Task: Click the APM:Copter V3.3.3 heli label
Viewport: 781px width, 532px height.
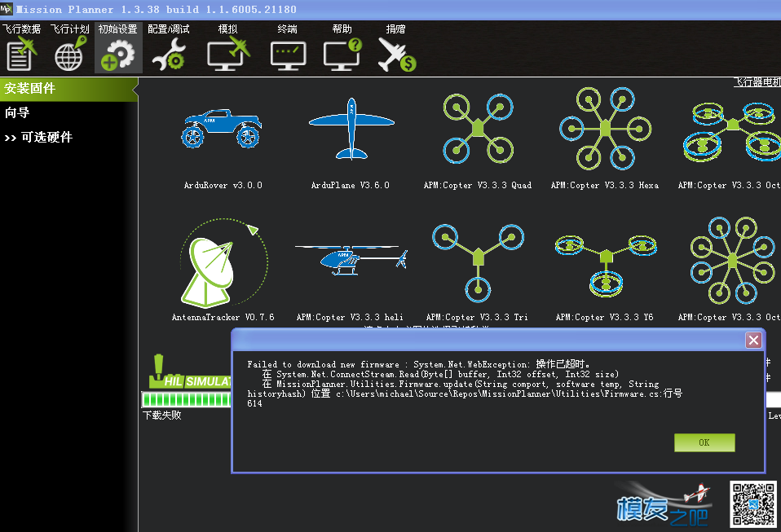Action: (x=350, y=317)
